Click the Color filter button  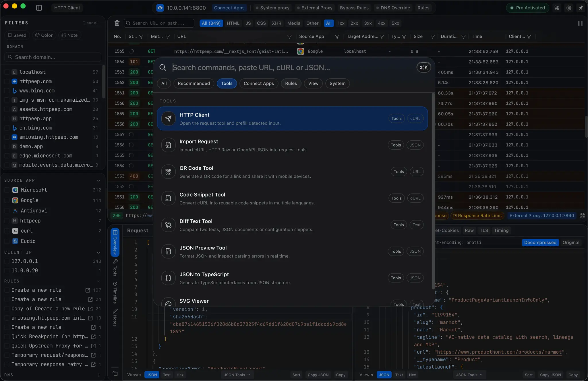[44, 35]
